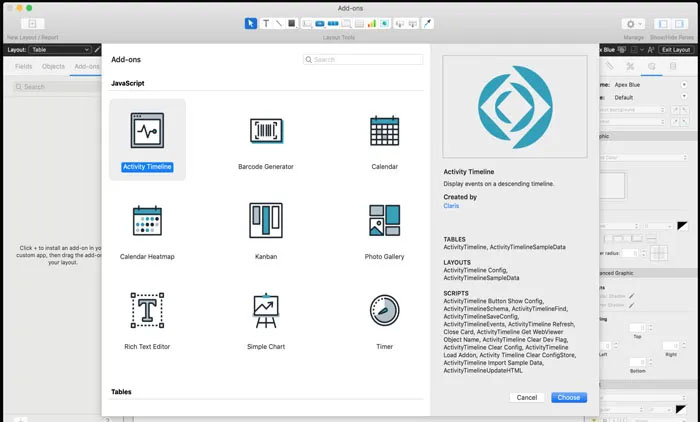This screenshot has height=422, width=700.
Task: Show or hide the right Inspector pane
Action: tap(679, 24)
